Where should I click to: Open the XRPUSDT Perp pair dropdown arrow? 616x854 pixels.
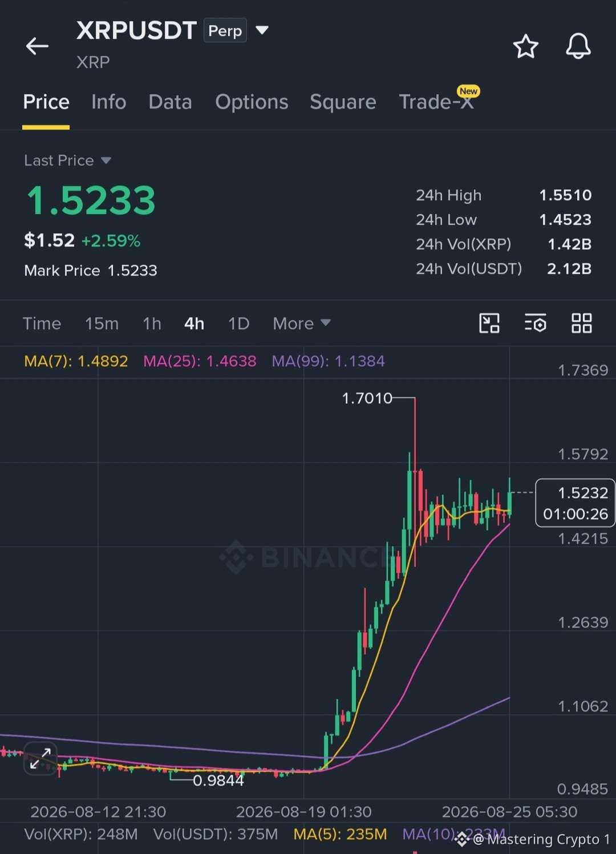[262, 30]
